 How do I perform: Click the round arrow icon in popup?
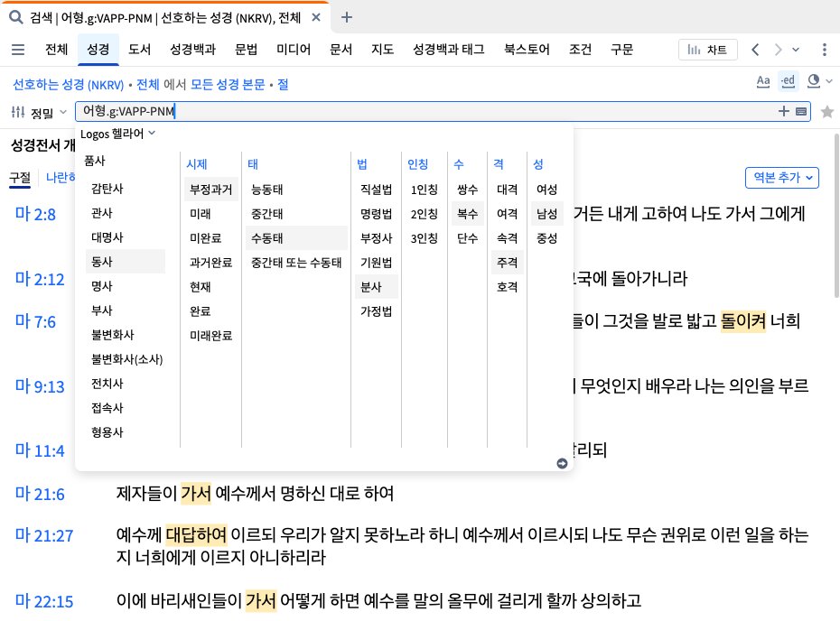coord(562,464)
